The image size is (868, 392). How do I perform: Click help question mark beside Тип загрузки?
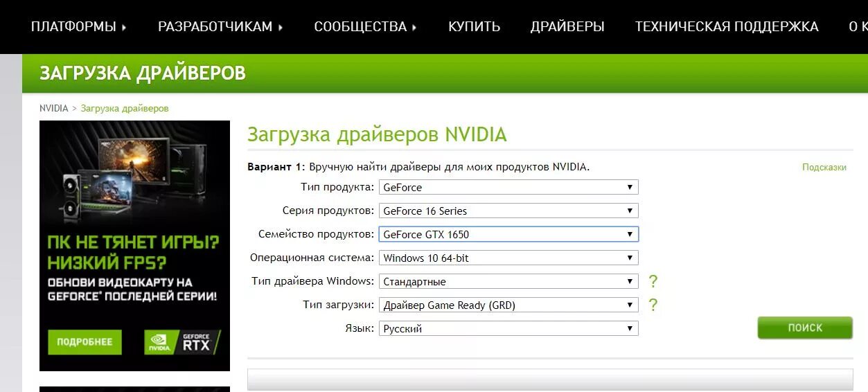[x=653, y=305]
